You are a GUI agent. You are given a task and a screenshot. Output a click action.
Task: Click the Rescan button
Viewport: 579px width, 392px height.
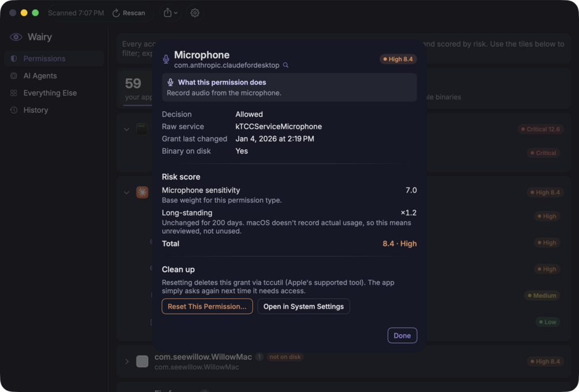point(128,13)
